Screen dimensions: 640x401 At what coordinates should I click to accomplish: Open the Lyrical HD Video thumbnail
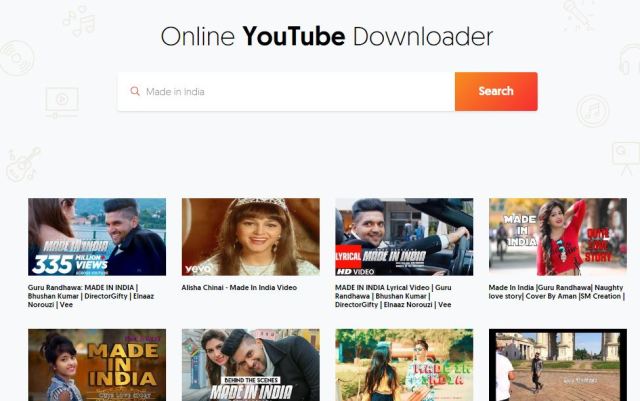pyautogui.click(x=404, y=237)
